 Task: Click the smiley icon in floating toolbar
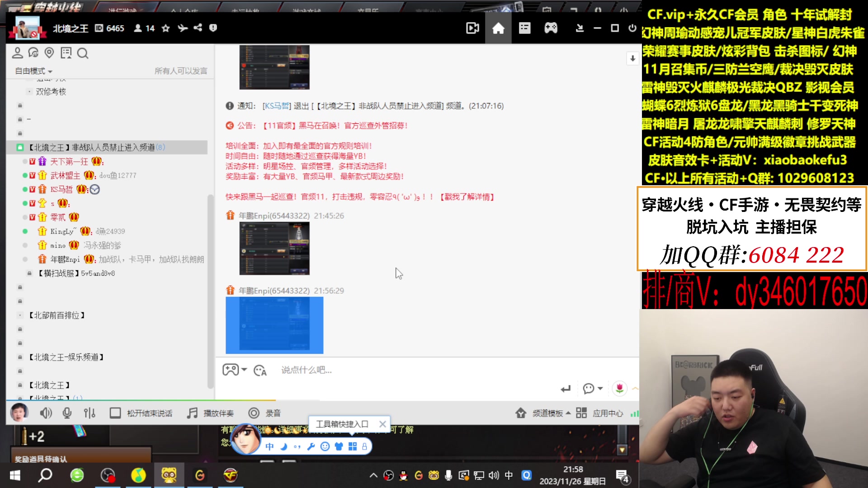(325, 446)
